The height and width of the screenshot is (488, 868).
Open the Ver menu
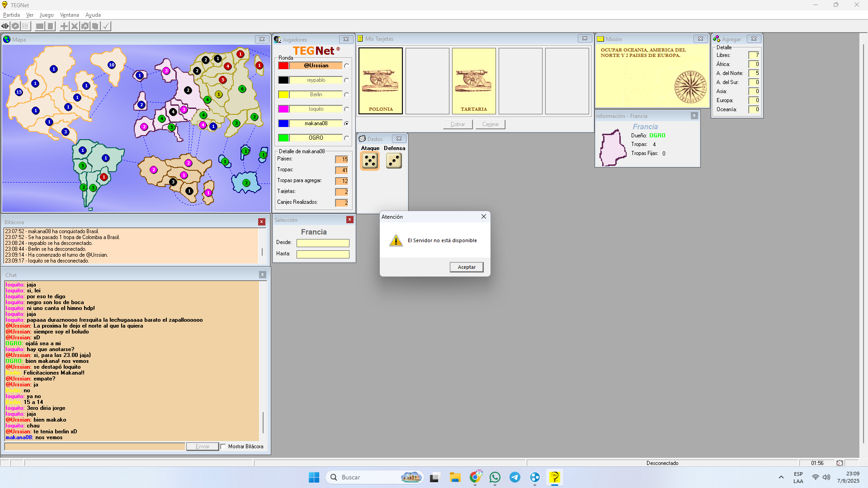tap(30, 15)
